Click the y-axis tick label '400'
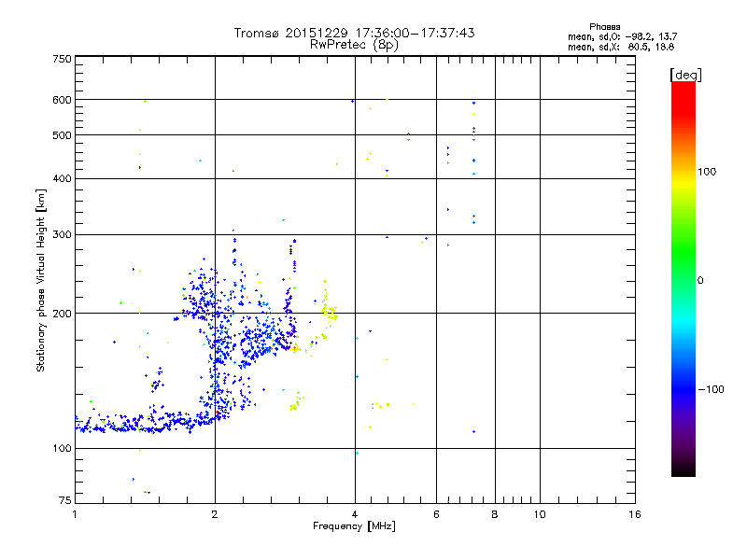Viewport: 747px width, 560px height. 62,178
